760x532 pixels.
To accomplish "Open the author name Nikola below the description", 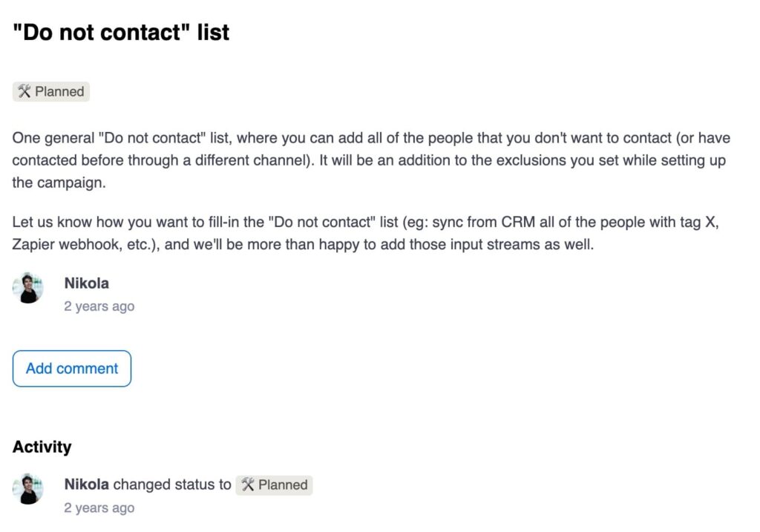I will [87, 283].
